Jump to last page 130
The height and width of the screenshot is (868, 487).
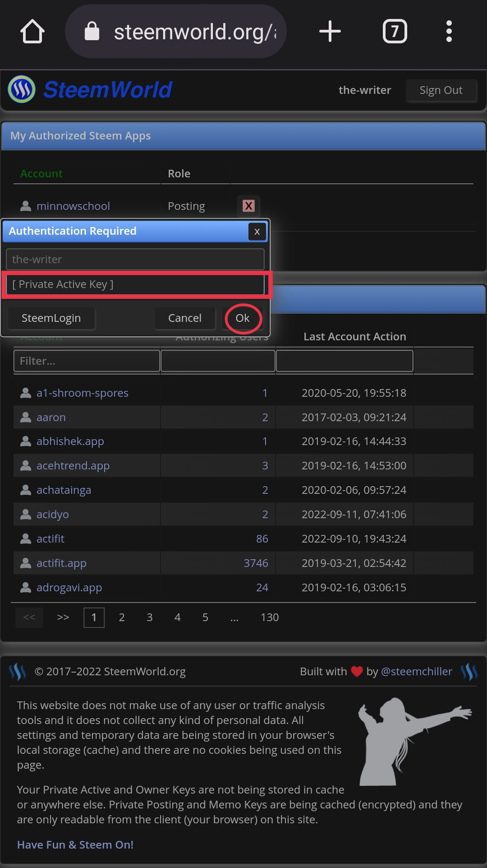pyautogui.click(x=270, y=617)
